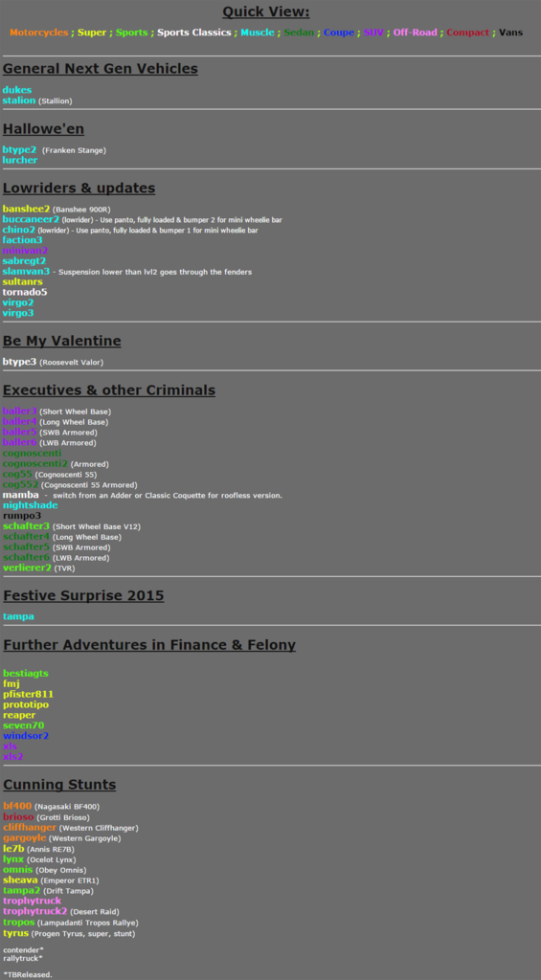Select reaper vehicle name
Image resolution: width=541 pixels, height=980 pixels.
(19, 715)
